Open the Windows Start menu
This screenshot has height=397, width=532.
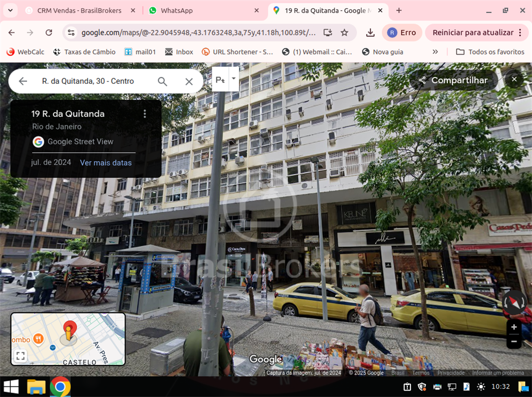(11, 387)
